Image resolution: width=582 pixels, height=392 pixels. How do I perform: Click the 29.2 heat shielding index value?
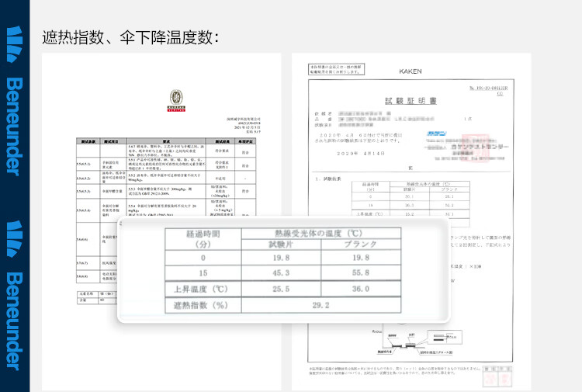coord(321,305)
